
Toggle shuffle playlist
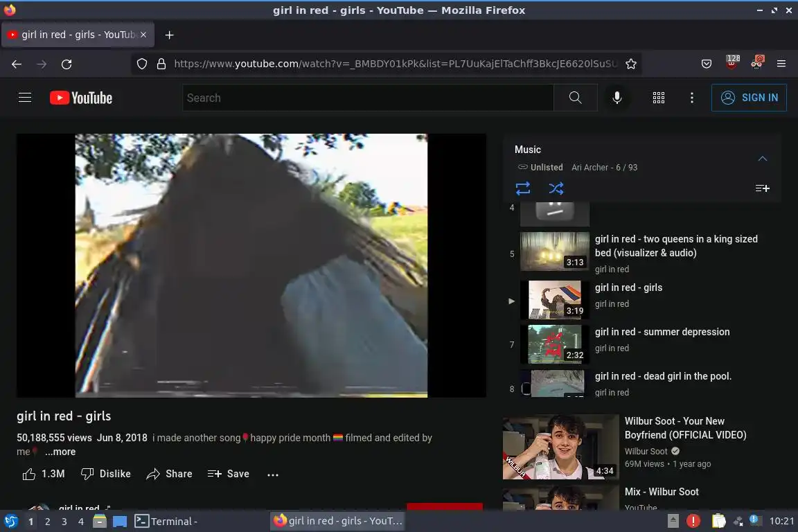tap(556, 189)
